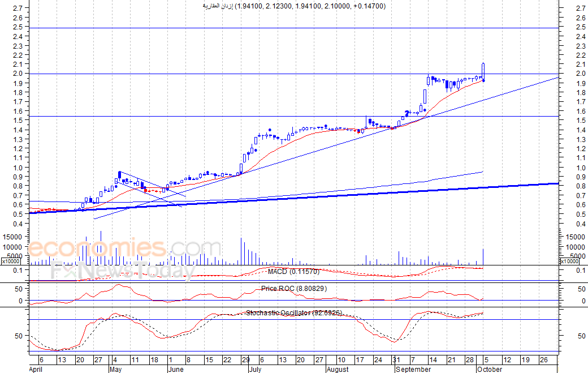Click the x10000 volume scale label on right axis

tap(569, 261)
